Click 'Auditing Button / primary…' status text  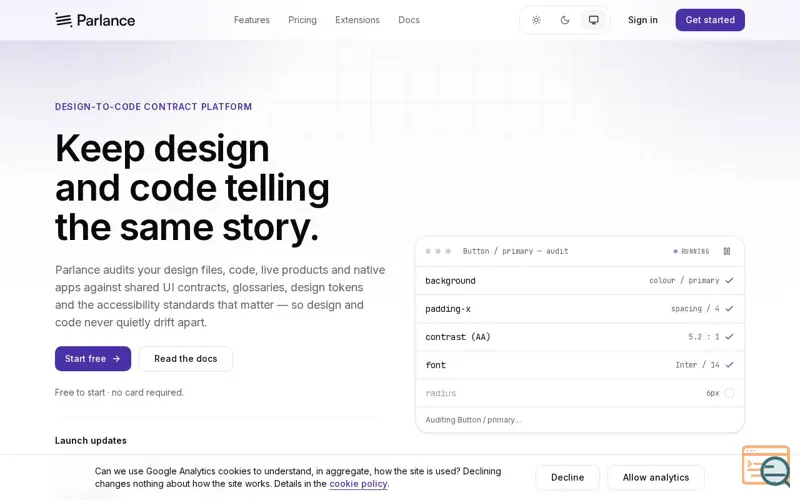coord(473,420)
